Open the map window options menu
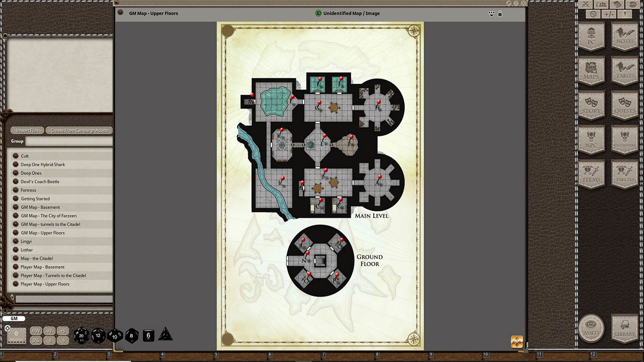644x362 pixels. [120, 13]
